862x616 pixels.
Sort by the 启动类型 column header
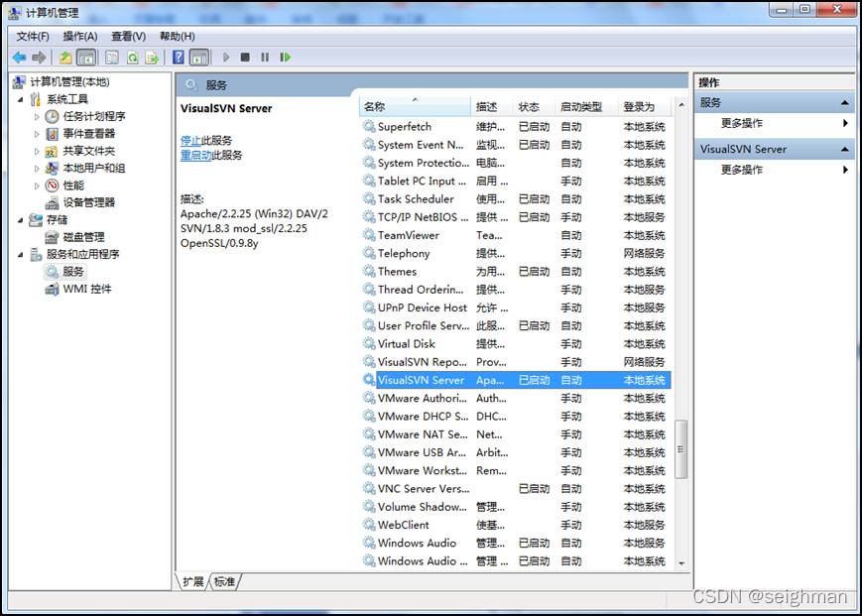580,107
